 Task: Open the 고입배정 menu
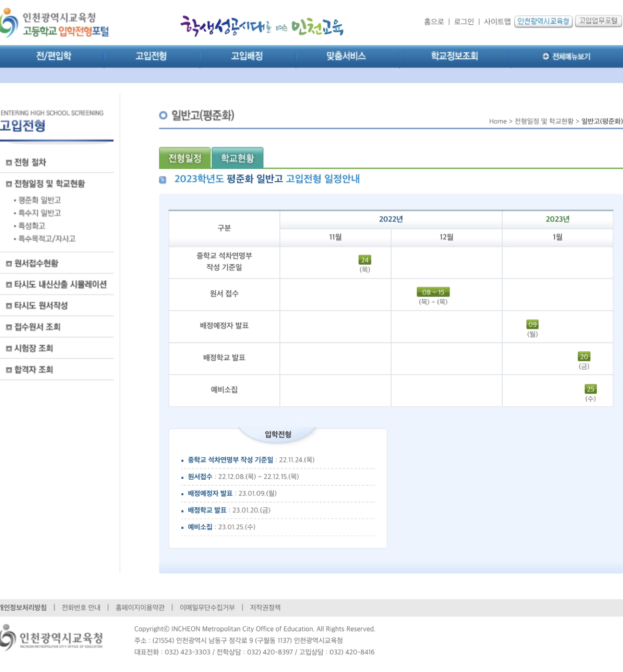click(247, 56)
